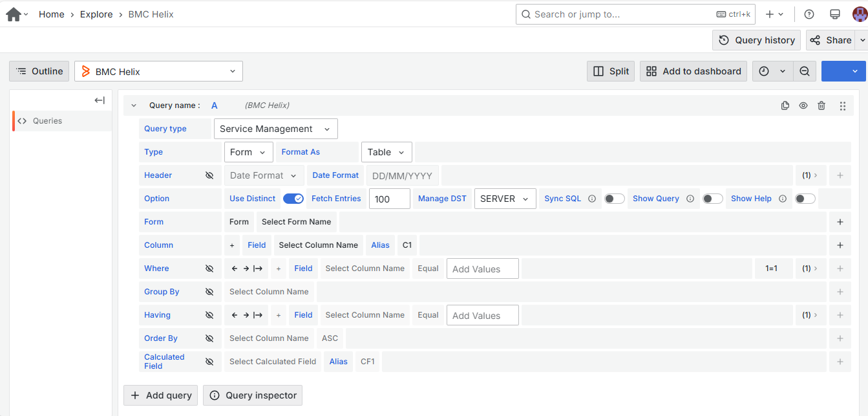Click Select Form Name selector

coord(296,222)
